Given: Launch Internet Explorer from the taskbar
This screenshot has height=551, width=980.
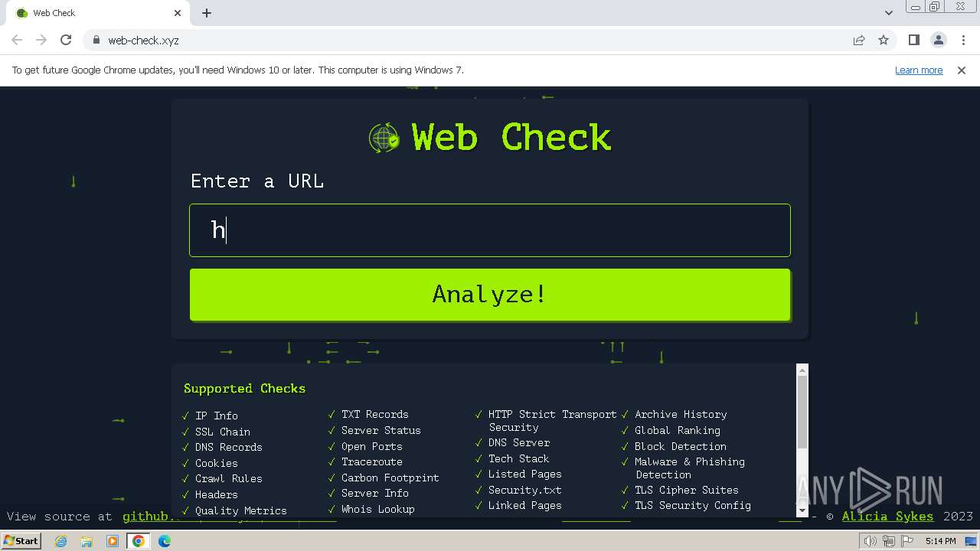Looking at the screenshot, I should [61, 541].
